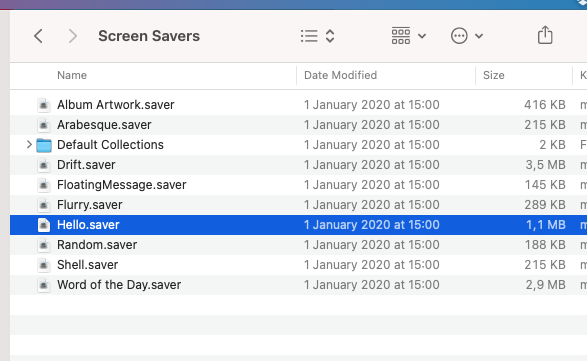Open the ellipsis action menu
Viewport: 587px width, 361px height.
(x=466, y=36)
